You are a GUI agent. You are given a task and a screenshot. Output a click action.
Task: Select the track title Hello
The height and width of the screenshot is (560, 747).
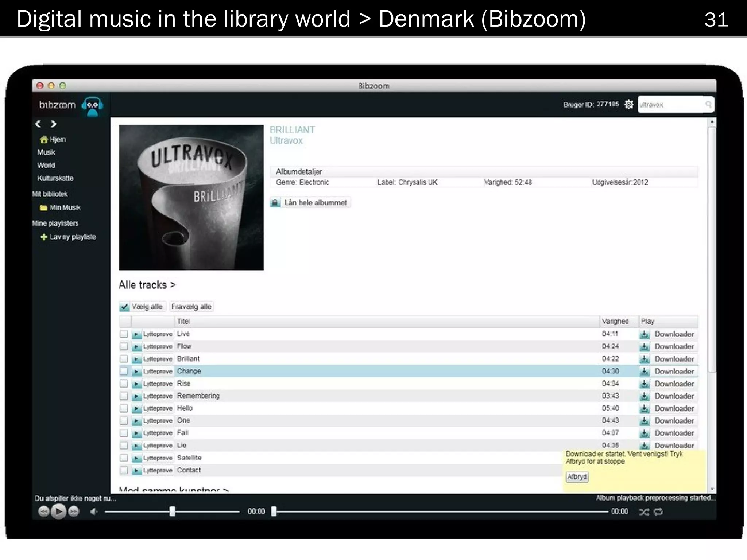tap(185, 408)
